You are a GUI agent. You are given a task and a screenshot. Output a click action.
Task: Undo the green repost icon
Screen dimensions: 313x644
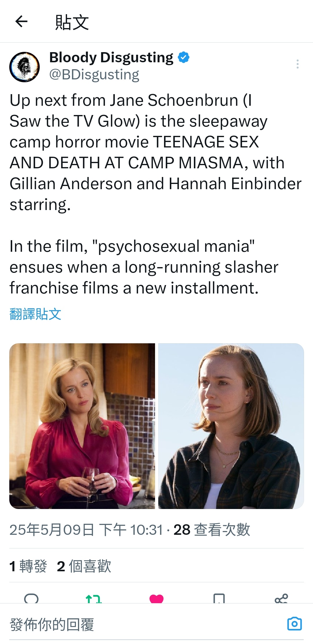(x=94, y=599)
